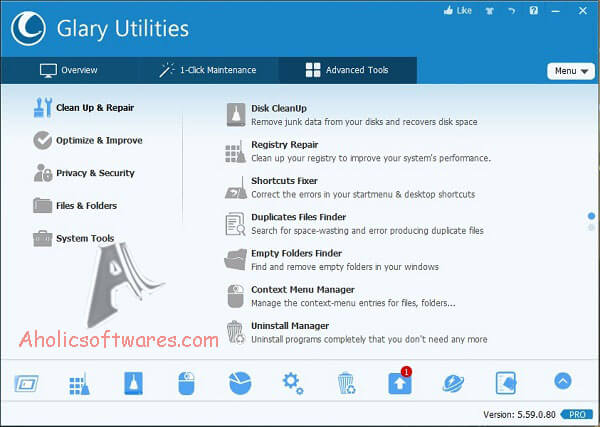Viewport: 600px width, 427px height.
Task: Open the Menu dropdown
Action: pos(571,71)
